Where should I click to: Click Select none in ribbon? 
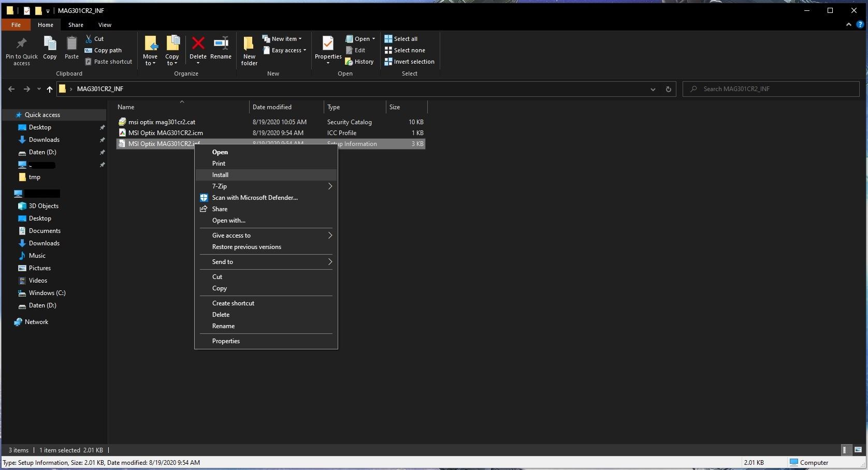[x=404, y=50]
